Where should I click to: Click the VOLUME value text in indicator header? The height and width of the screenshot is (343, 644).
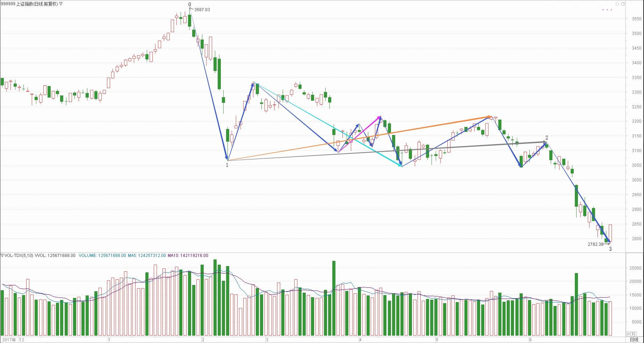point(102,256)
